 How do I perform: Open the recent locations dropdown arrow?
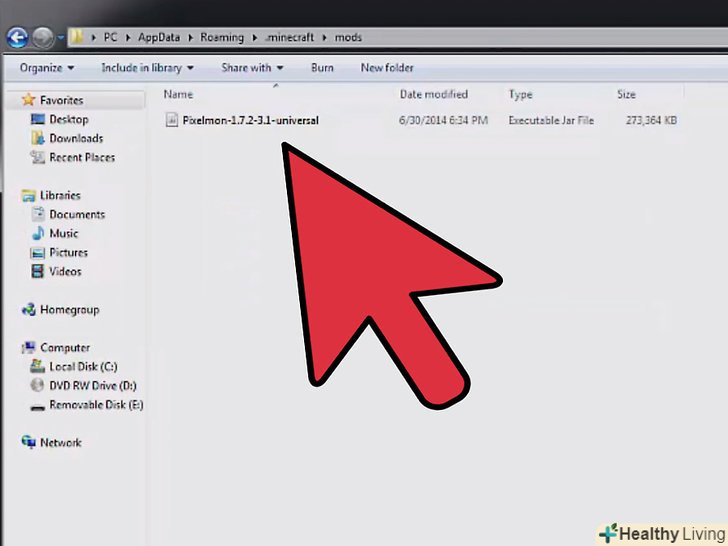[60, 37]
